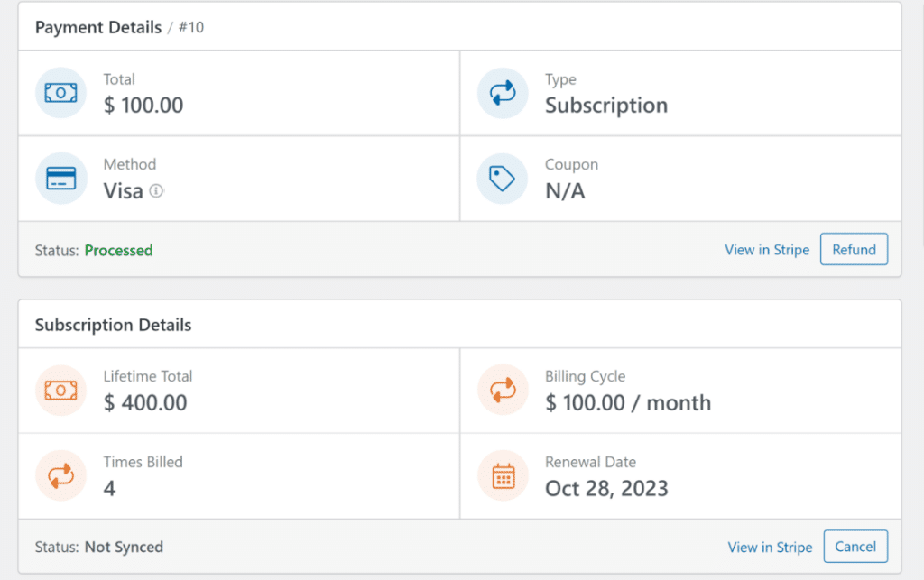Click the Processed status label

[118, 250]
